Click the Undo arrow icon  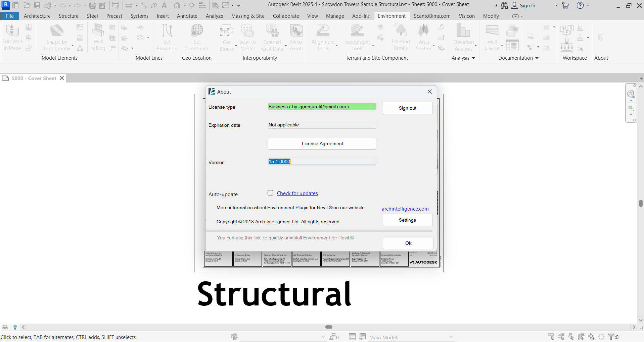(62, 5)
